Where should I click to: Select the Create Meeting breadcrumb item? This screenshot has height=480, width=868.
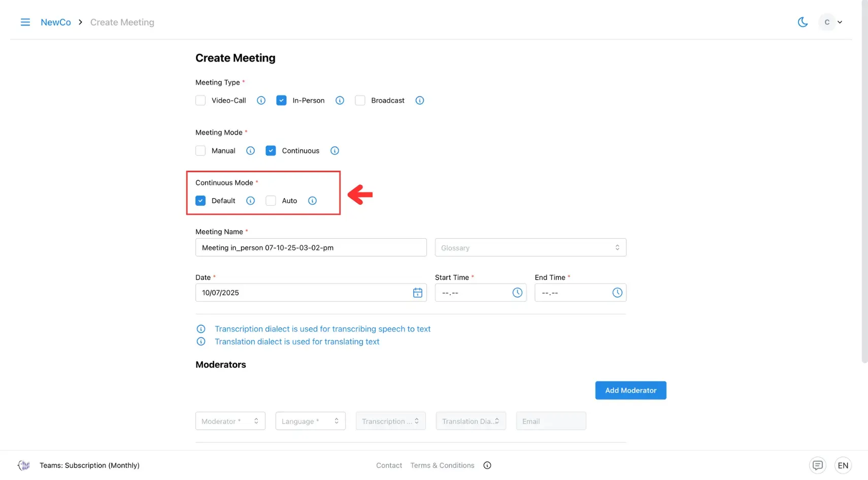pyautogui.click(x=122, y=22)
